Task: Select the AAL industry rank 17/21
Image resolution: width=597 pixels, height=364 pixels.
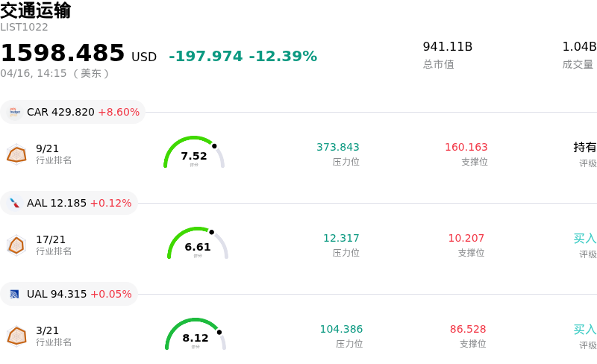Action: [x=51, y=239]
